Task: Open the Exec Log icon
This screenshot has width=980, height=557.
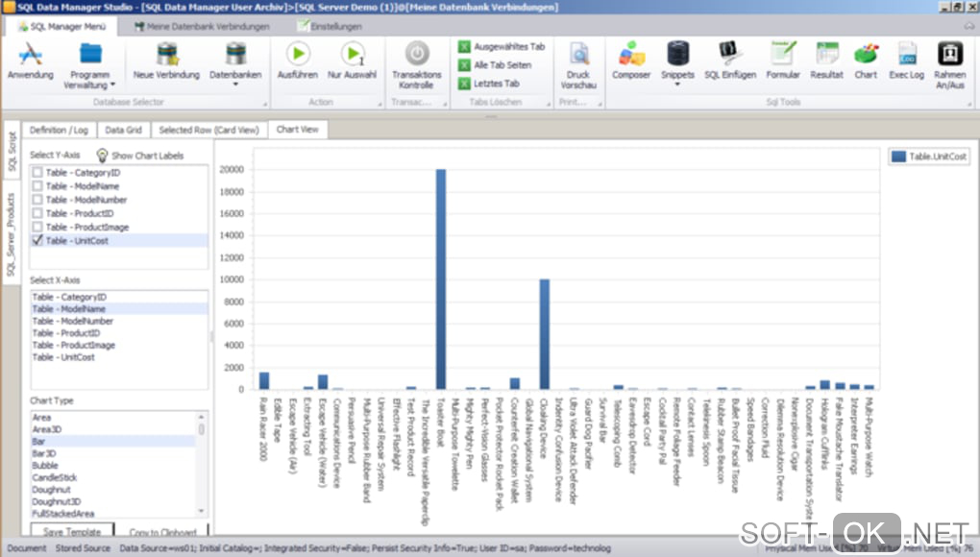Action: (x=907, y=54)
